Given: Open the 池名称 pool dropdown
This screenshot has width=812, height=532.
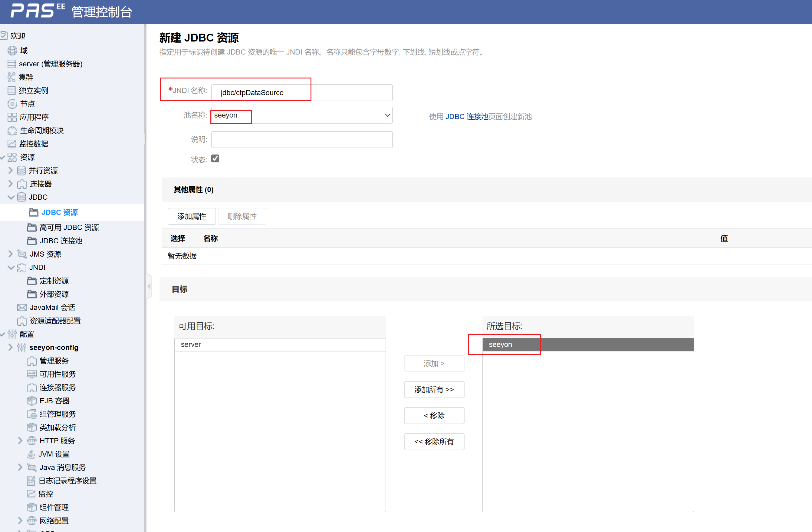Looking at the screenshot, I should (x=387, y=115).
